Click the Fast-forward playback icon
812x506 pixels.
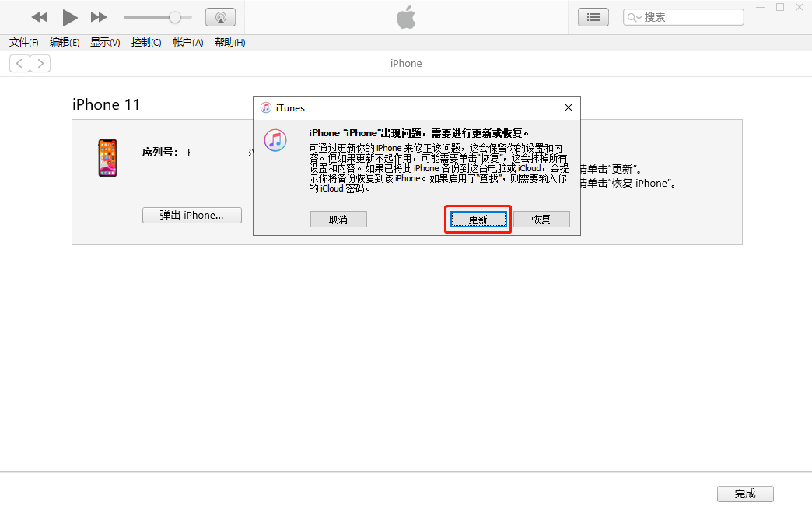pos(99,16)
